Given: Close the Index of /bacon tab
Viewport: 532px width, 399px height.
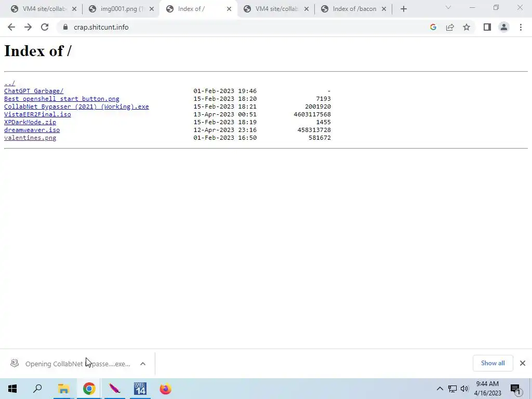Looking at the screenshot, I should (x=384, y=9).
